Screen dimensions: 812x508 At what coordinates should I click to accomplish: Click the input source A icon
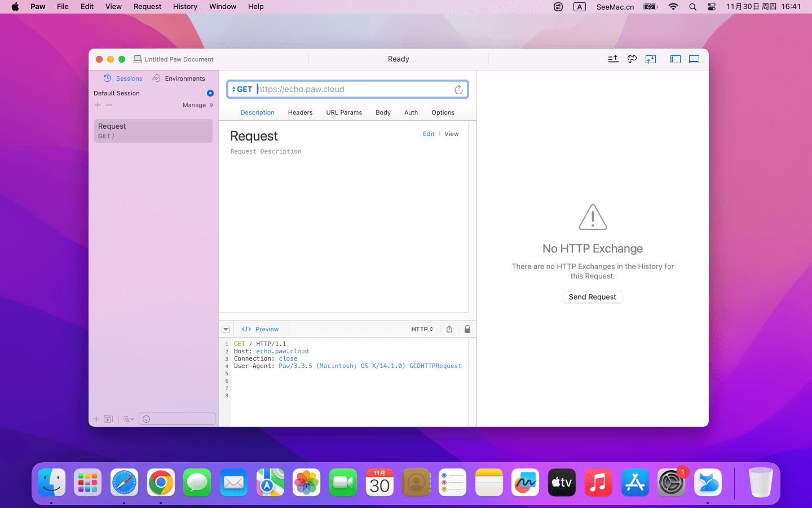[x=580, y=7]
